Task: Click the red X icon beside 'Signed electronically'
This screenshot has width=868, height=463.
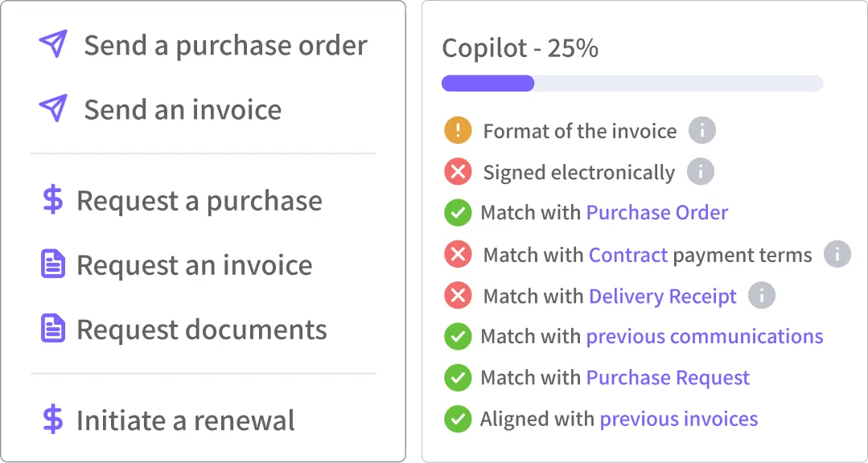Action: (457, 171)
